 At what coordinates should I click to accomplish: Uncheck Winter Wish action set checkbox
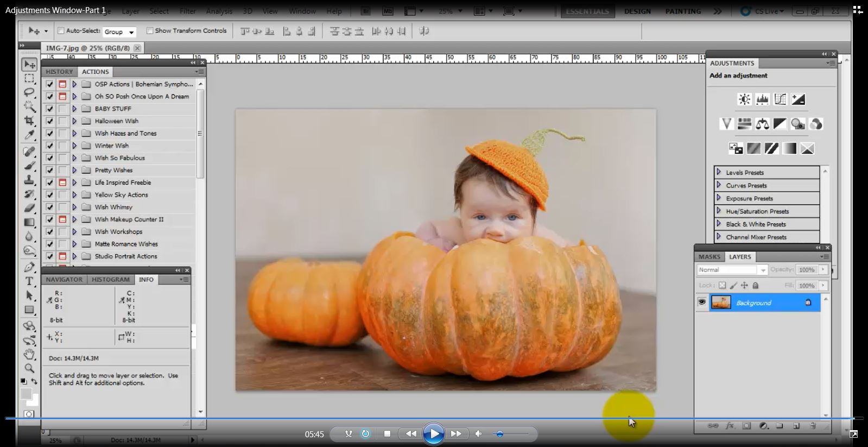coord(50,146)
